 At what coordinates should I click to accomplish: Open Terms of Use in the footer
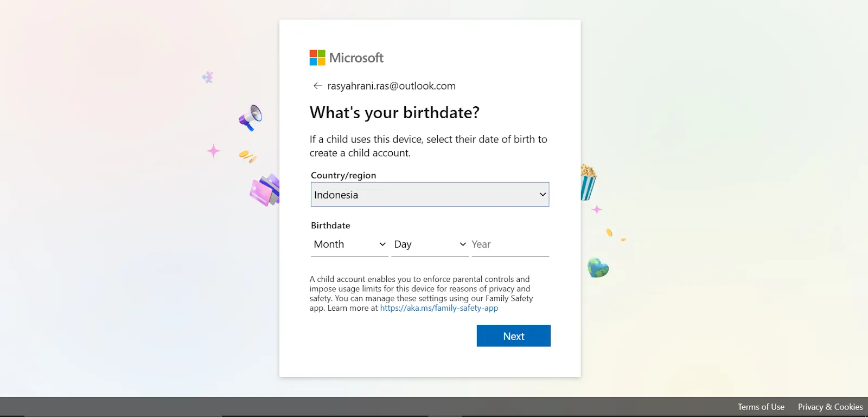[x=761, y=407]
